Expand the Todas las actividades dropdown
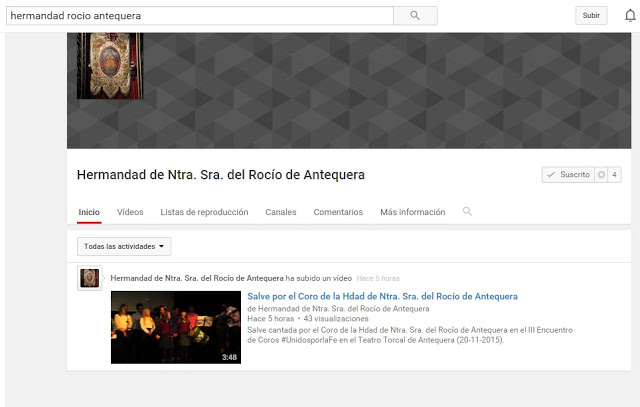Viewport: 640px width, 407px height. [x=124, y=246]
